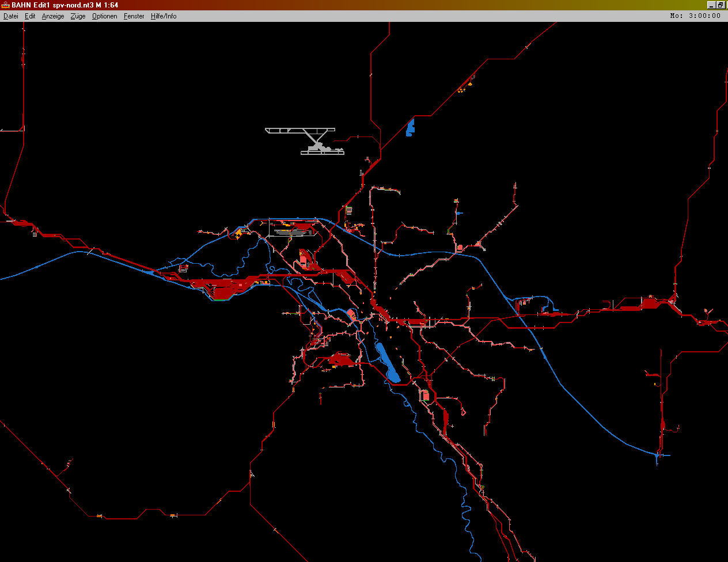728x562 pixels.
Task: Select the red rail yard on the far left edge
Action: (x=22, y=222)
